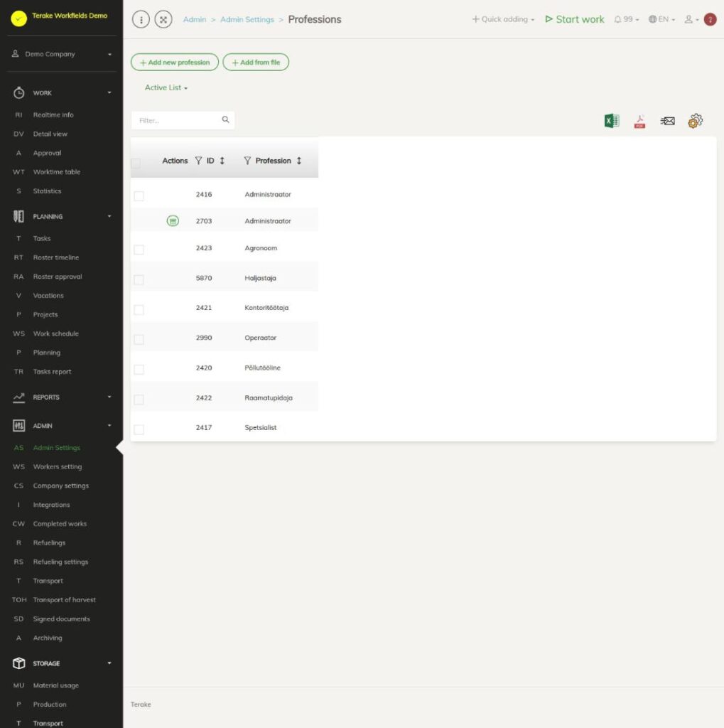
Task: Select all rows with header checkbox
Action: coord(136,164)
